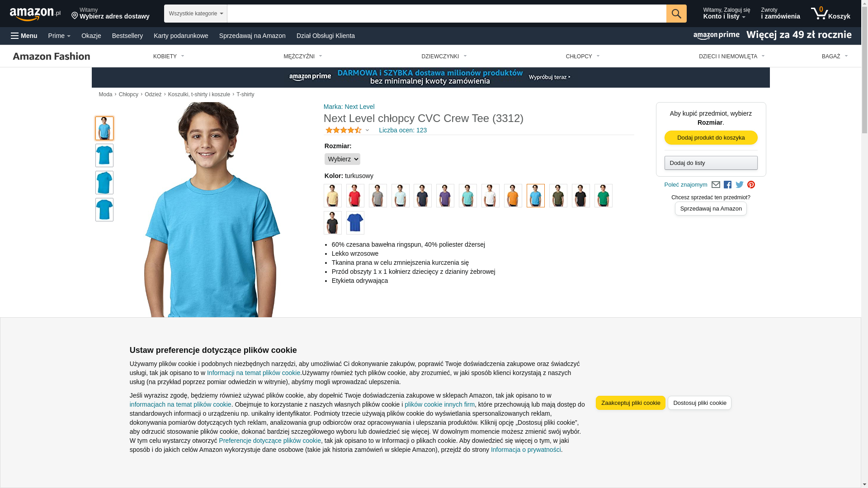Open the Liczba ocen: 123 link
868x488 pixels.
[403, 130]
